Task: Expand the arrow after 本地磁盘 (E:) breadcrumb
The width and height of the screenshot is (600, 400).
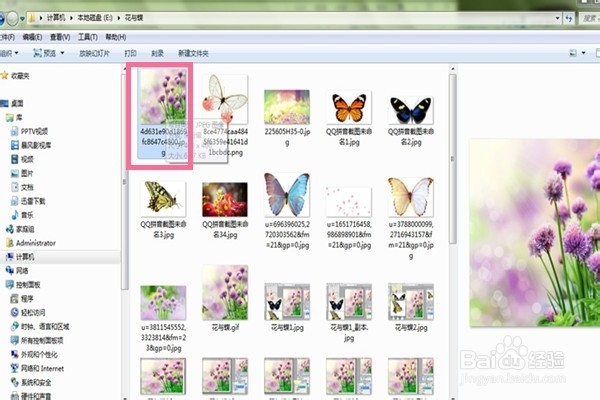Action: pyautogui.click(x=119, y=18)
